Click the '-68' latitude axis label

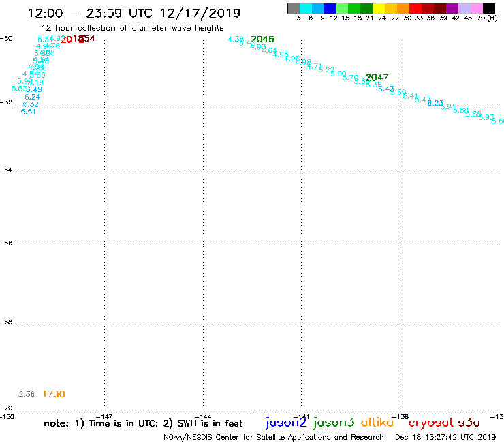[x=6, y=322]
